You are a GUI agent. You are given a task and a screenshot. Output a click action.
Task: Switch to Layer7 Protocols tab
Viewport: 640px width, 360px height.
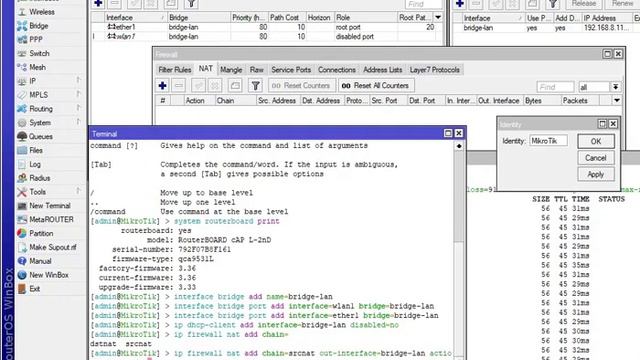pos(435,70)
